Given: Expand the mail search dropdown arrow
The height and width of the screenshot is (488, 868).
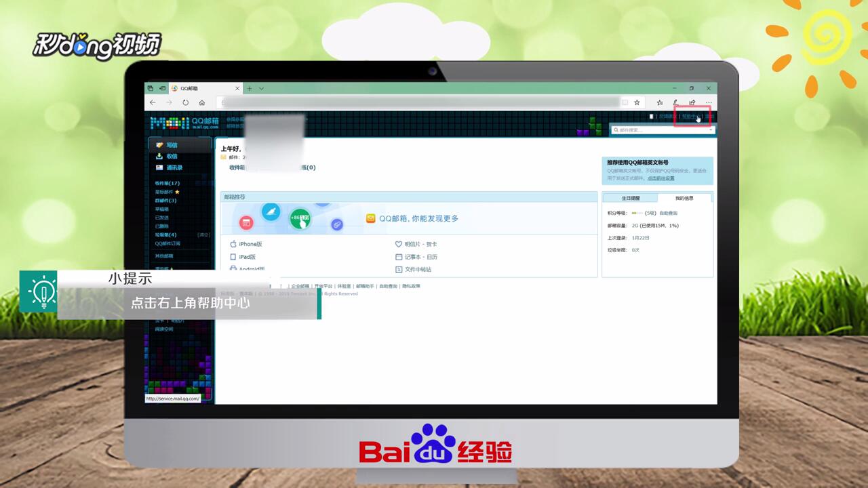Looking at the screenshot, I should (711, 129).
